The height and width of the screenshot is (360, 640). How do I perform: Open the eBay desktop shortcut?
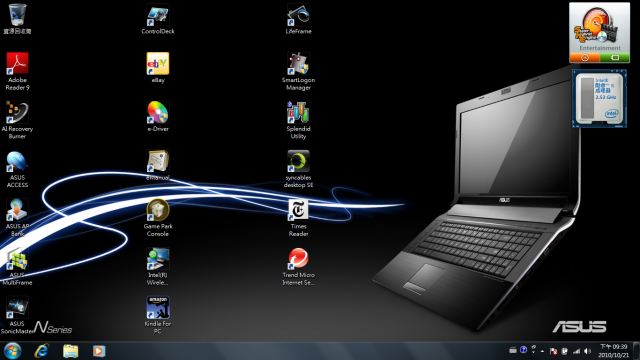pos(158,67)
